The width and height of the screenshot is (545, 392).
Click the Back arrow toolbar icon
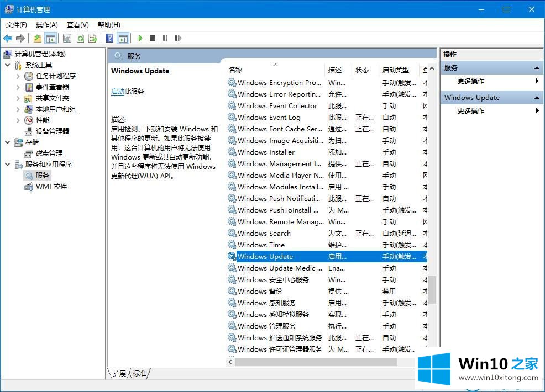[x=8, y=38]
